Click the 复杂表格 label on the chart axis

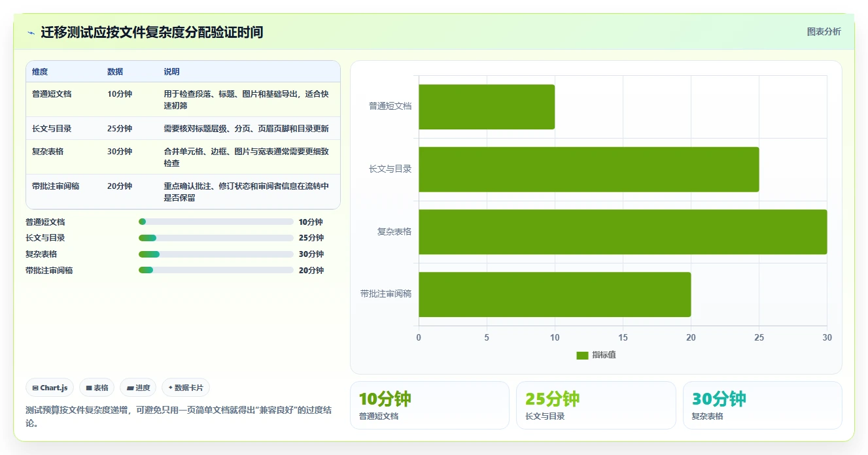click(394, 231)
